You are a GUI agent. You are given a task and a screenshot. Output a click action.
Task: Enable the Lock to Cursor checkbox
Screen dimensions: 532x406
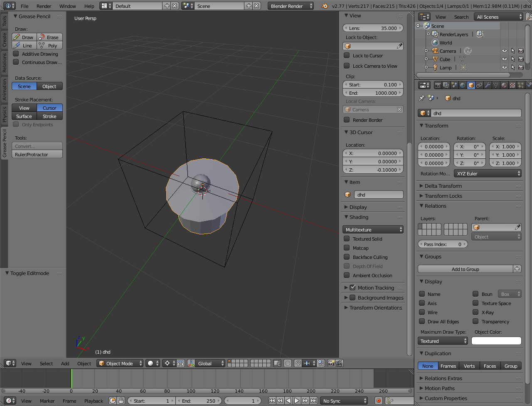coord(347,56)
